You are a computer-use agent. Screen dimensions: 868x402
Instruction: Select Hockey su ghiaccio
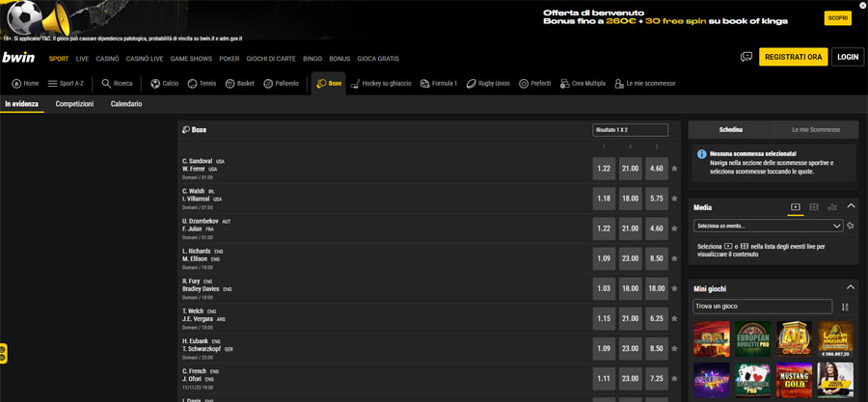381,84
